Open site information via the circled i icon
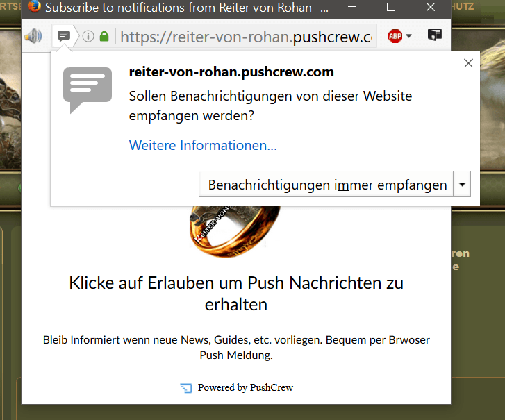Viewport: 505px width, 420px height. (x=88, y=36)
